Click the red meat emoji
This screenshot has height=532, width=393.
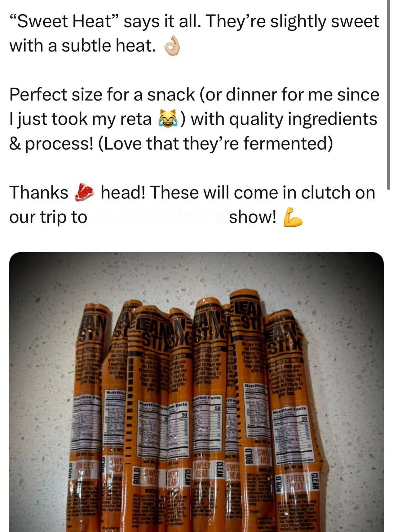pos(84,192)
